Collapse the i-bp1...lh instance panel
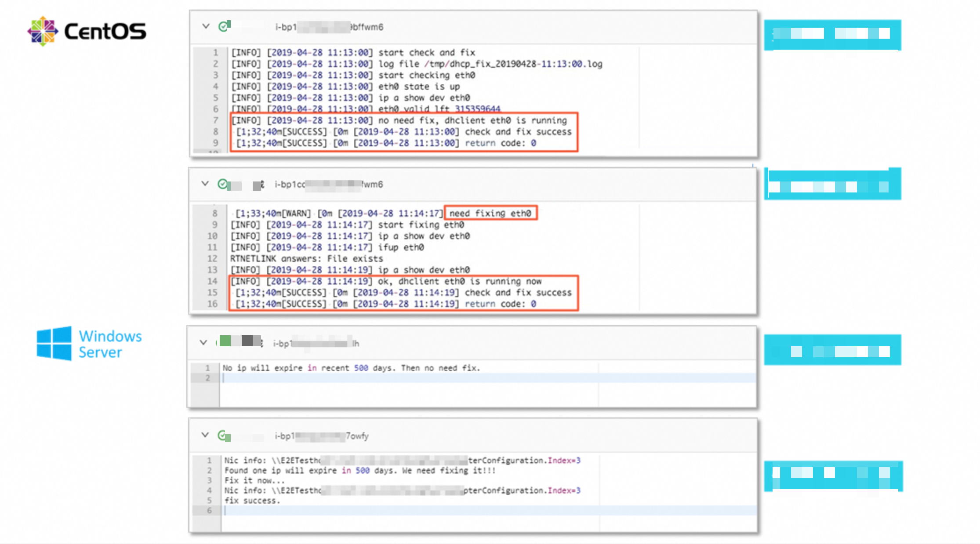980x544 pixels. coord(203,342)
